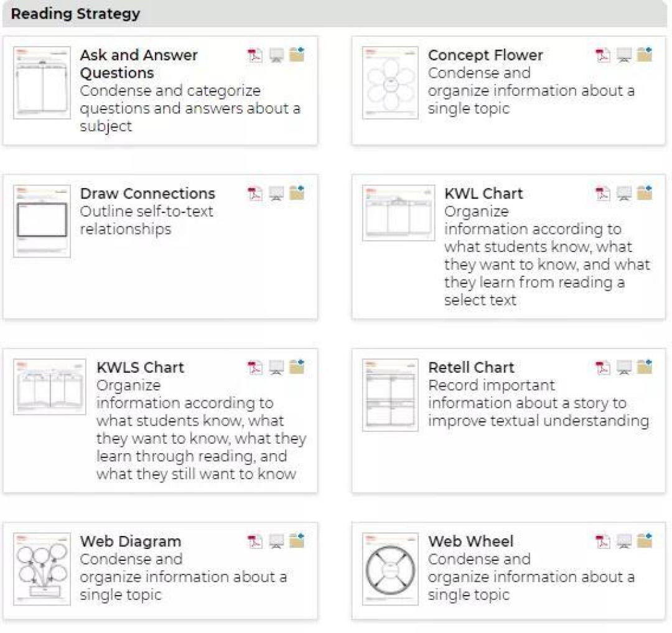The height and width of the screenshot is (633, 672).
Task: Click projector icon for Web Wheel
Action: [x=624, y=542]
